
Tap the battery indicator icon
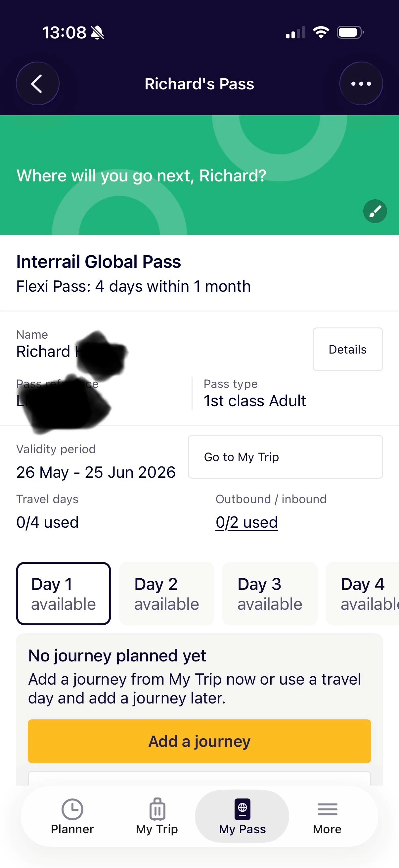[x=350, y=32]
